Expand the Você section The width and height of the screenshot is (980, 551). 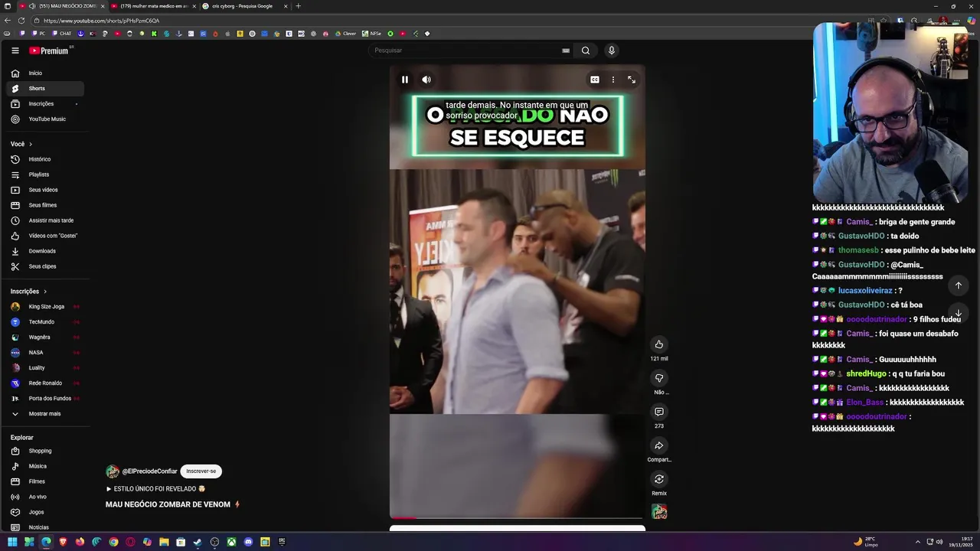[21, 144]
